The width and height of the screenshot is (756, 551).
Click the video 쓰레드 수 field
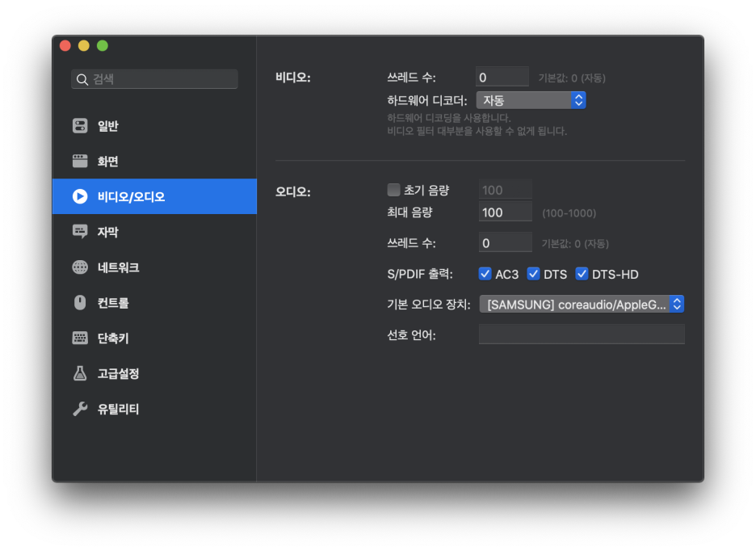(x=502, y=76)
